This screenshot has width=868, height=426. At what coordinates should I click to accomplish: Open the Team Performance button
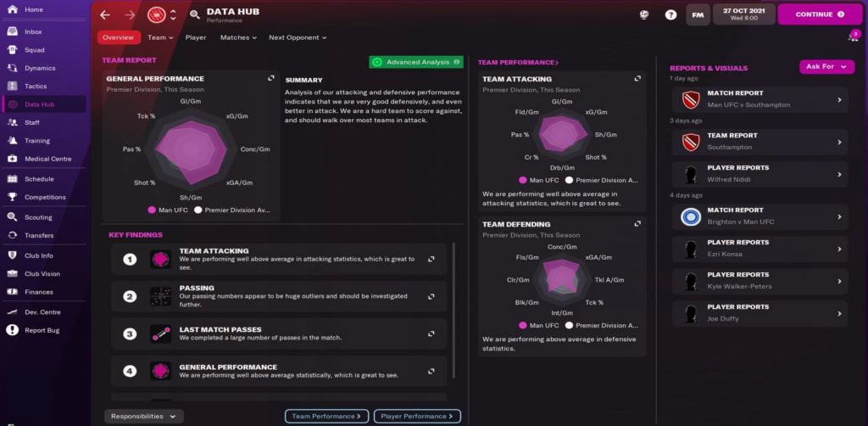[326, 416]
